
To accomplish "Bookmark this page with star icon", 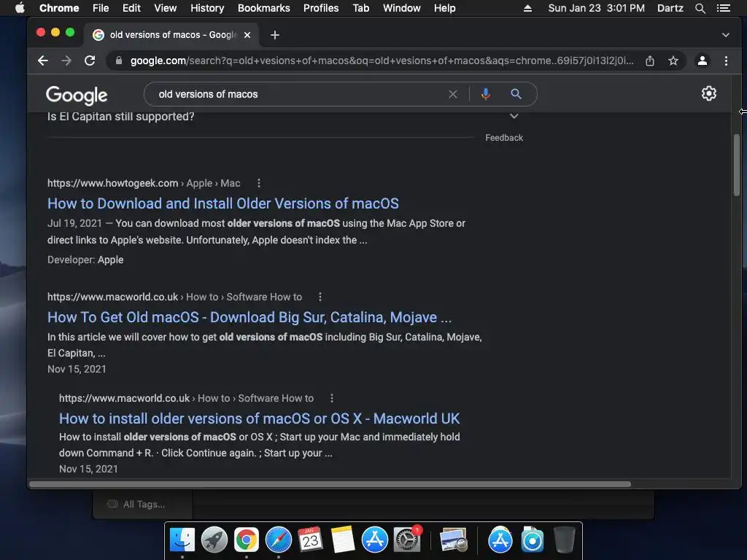I will [x=673, y=61].
